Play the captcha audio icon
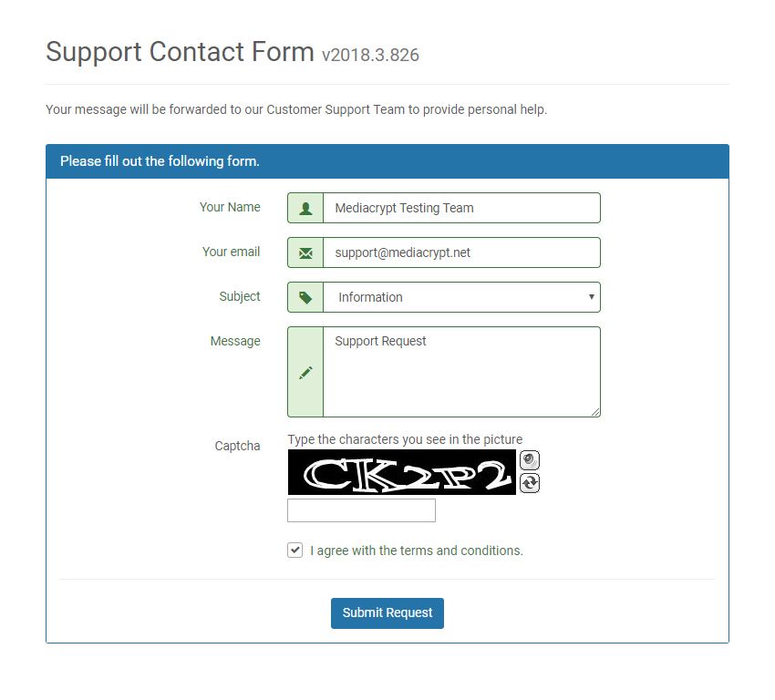Viewport: 775px width, 700px height. [x=530, y=460]
